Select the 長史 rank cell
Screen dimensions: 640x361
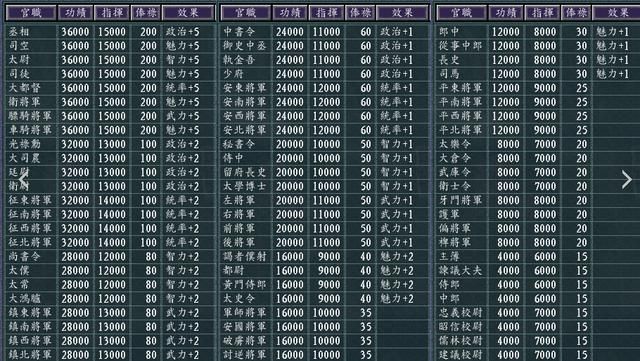point(449,60)
